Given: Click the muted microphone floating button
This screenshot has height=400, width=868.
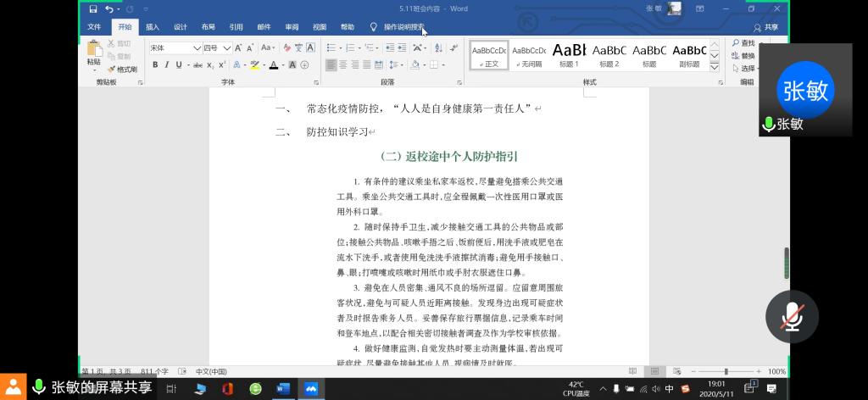Looking at the screenshot, I should coord(792,316).
